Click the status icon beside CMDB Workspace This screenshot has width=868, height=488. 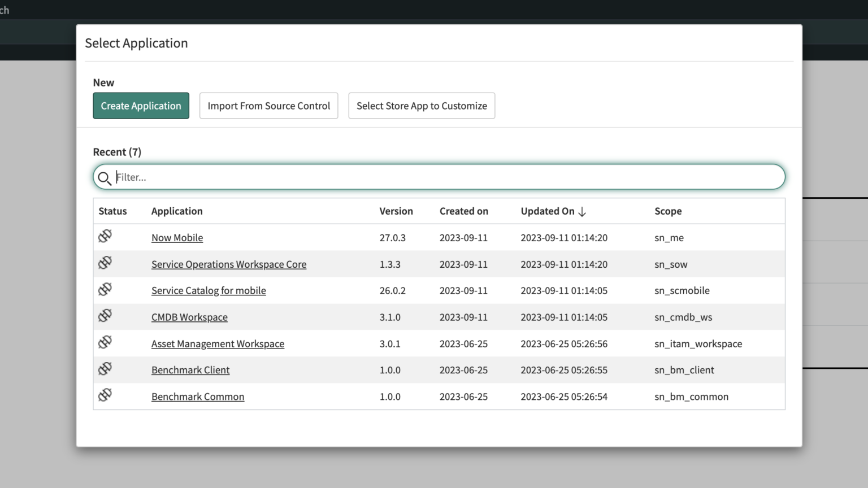pyautogui.click(x=105, y=315)
